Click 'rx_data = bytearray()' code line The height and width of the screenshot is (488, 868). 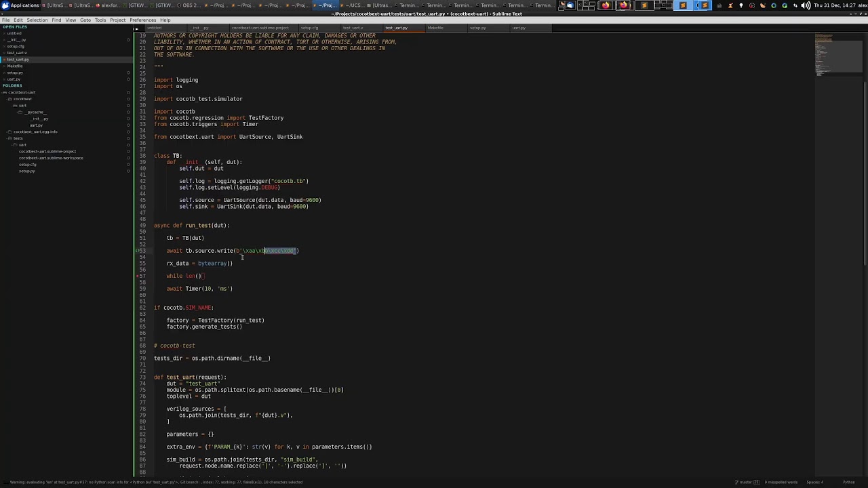[199, 264]
